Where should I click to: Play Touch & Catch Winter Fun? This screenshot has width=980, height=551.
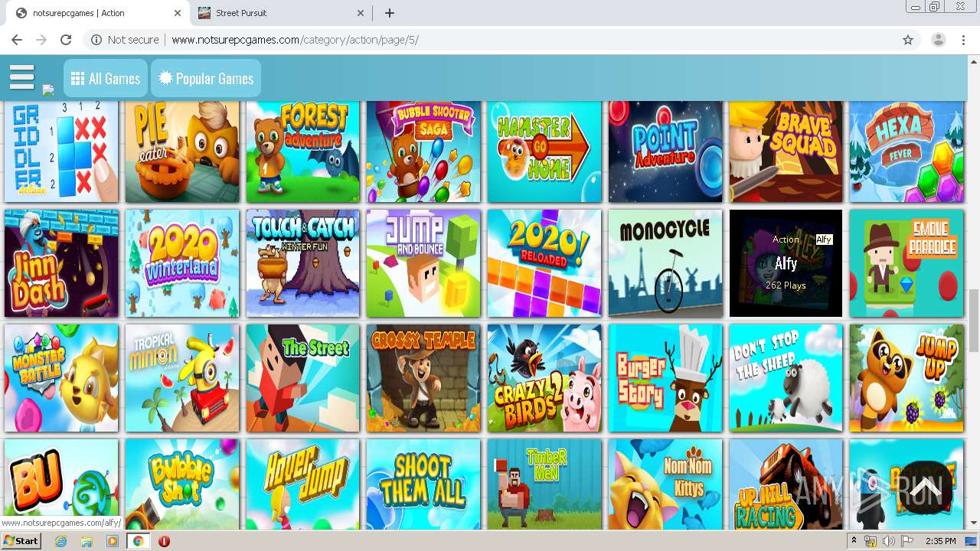302,263
